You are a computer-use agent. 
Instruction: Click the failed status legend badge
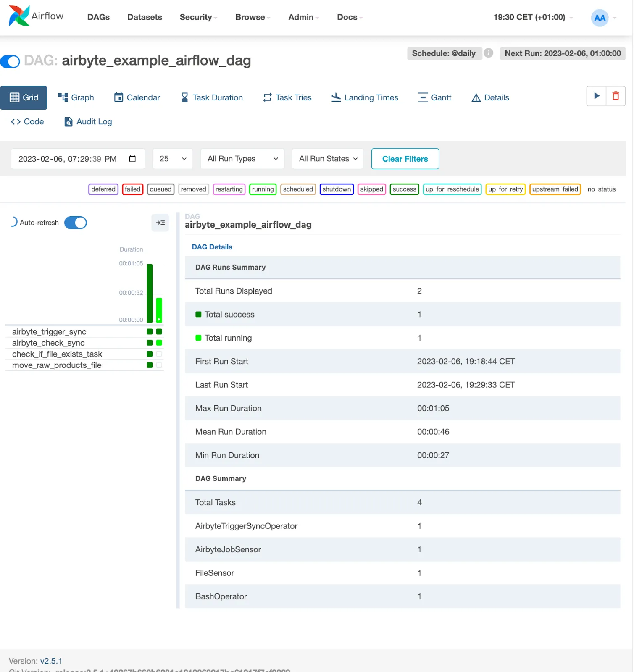click(x=133, y=189)
